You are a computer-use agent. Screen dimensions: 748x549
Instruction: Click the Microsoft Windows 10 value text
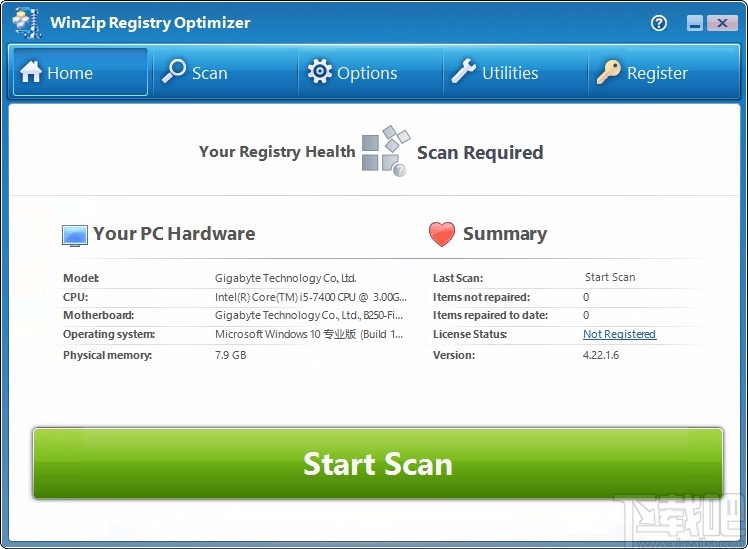(x=309, y=334)
